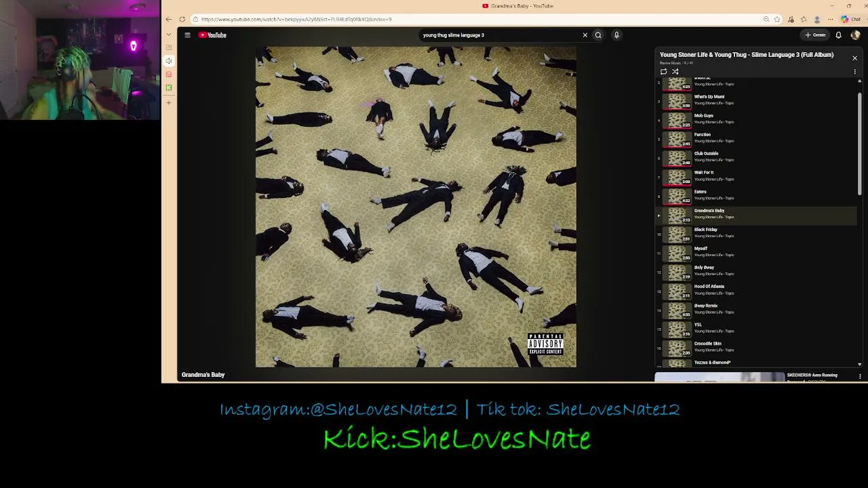This screenshot has height=488, width=868.
Task: Click the muted tab speaker icon in sidebar
Action: [169, 61]
